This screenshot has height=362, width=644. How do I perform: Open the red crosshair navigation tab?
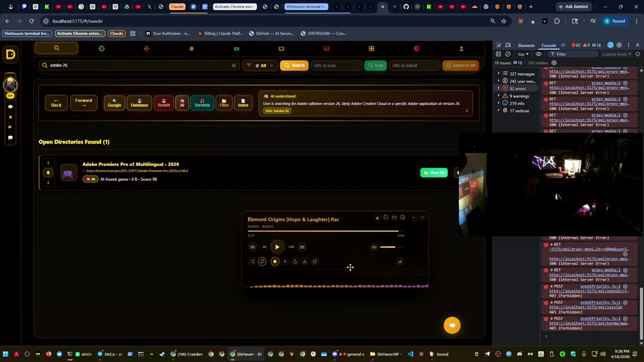point(146,48)
